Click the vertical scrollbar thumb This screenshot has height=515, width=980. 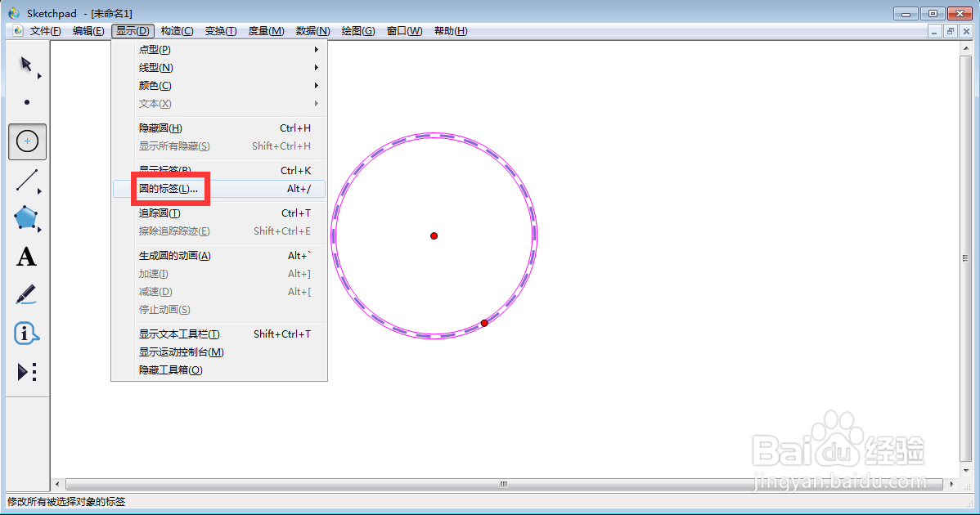point(965,257)
